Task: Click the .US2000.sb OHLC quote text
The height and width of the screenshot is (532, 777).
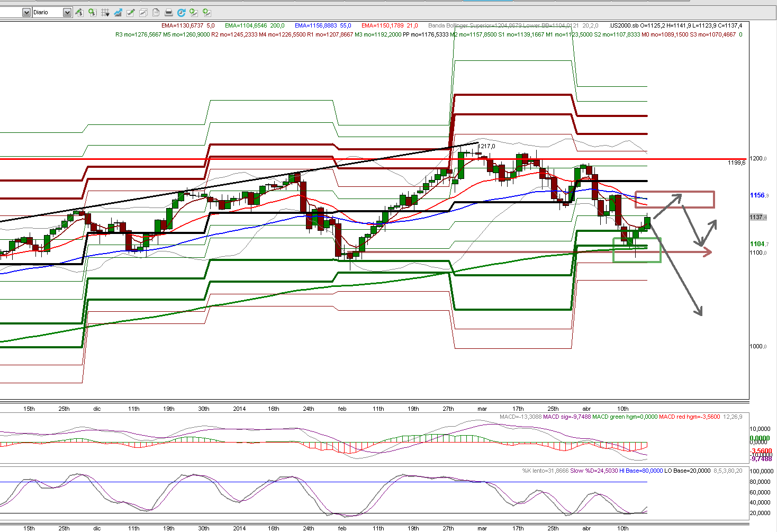Action: [x=676, y=25]
